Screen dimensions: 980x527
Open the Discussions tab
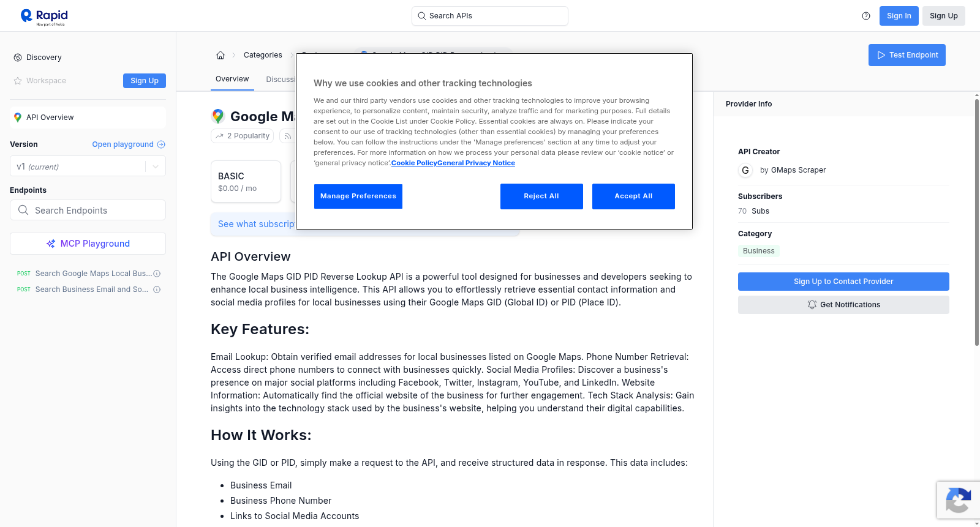coord(281,80)
